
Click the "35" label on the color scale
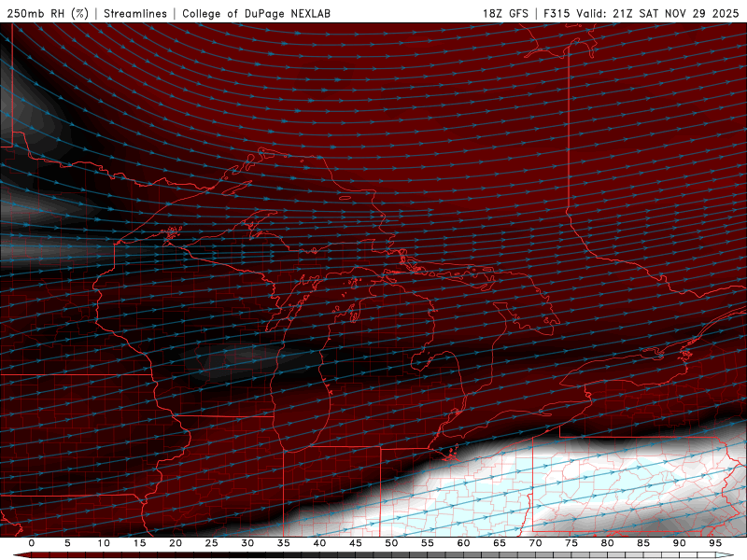point(283,543)
